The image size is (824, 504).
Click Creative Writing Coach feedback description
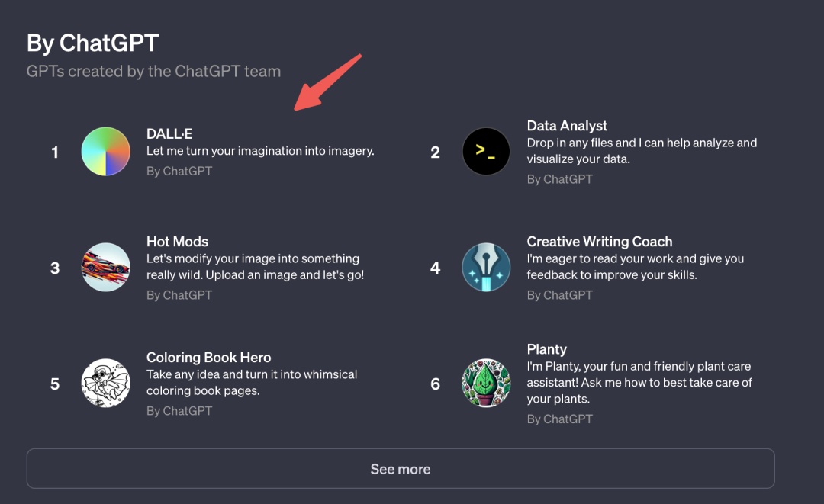[635, 267]
